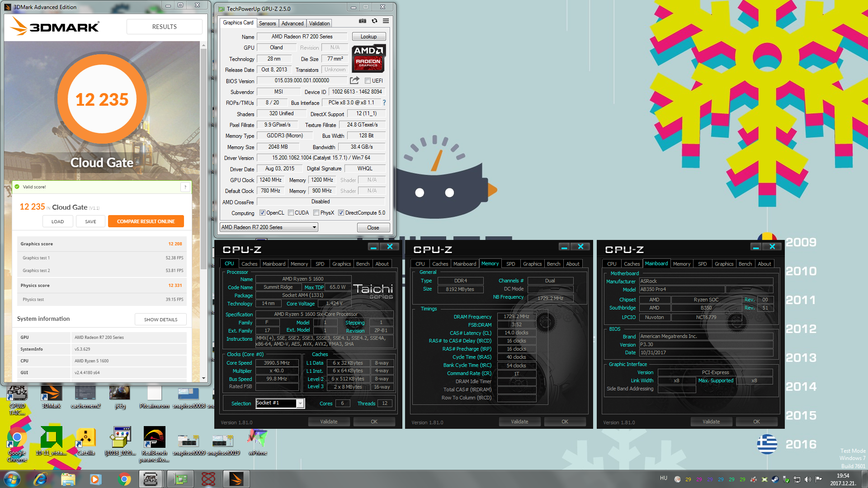Open SPD tab in the middle CPU-Z window
The width and height of the screenshot is (868, 488).
coord(511,264)
